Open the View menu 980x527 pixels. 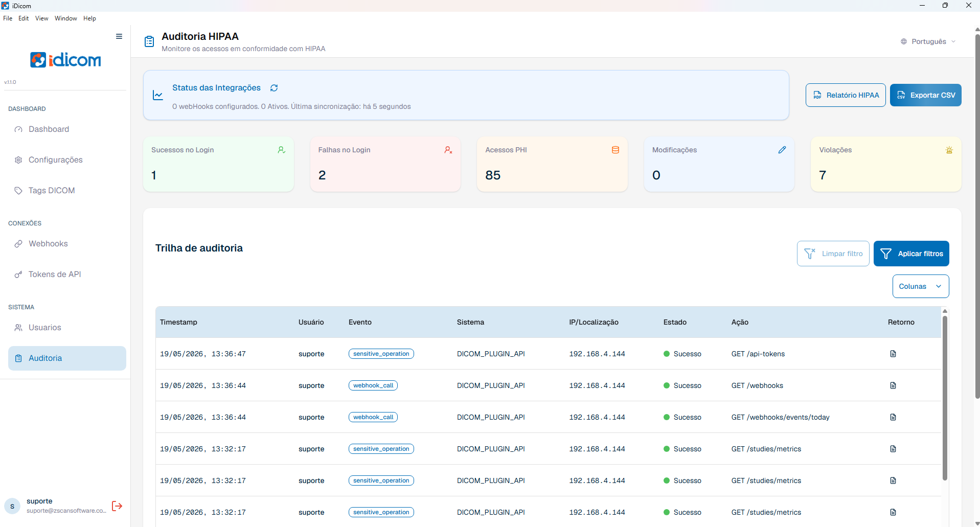pos(41,18)
